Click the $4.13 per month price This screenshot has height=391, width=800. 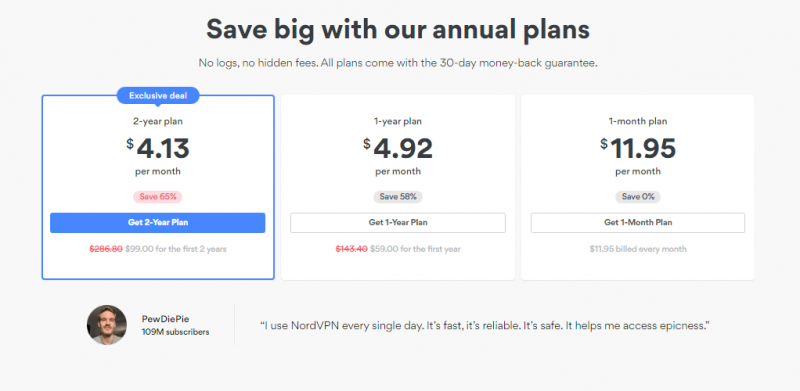tap(158, 149)
